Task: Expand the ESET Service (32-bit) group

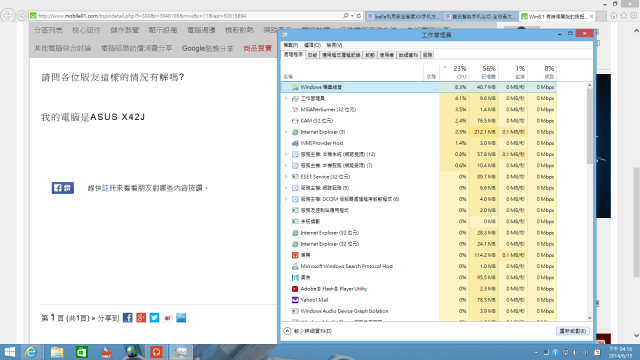Action: (x=286, y=177)
